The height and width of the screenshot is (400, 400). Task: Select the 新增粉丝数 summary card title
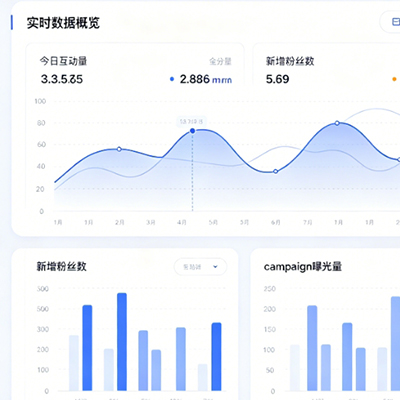click(x=290, y=61)
